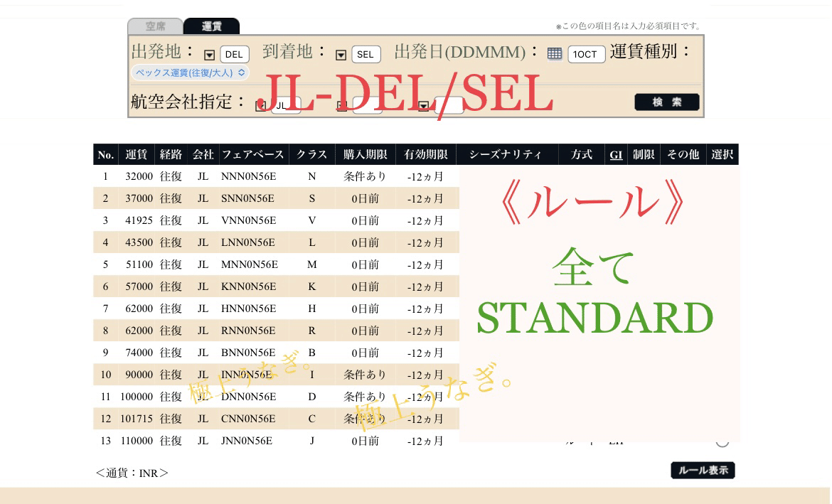
Task: Click 0日前 in the SNN0N56E row
Action: coord(366,198)
